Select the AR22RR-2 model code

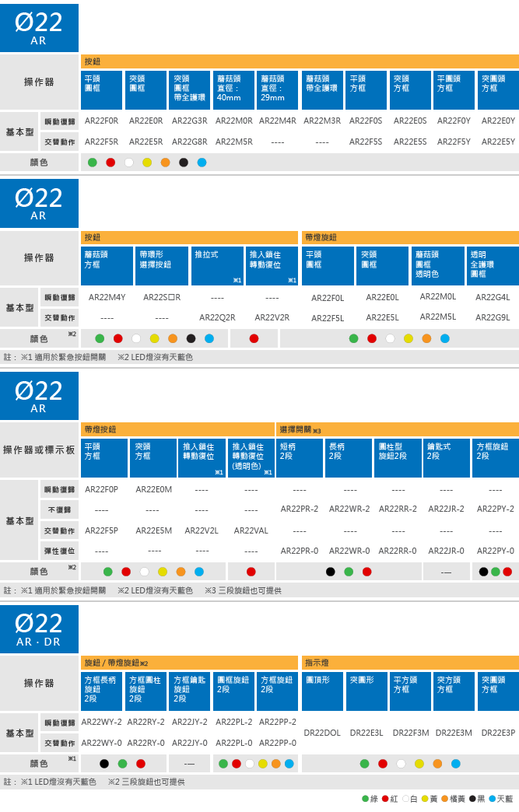(x=398, y=509)
